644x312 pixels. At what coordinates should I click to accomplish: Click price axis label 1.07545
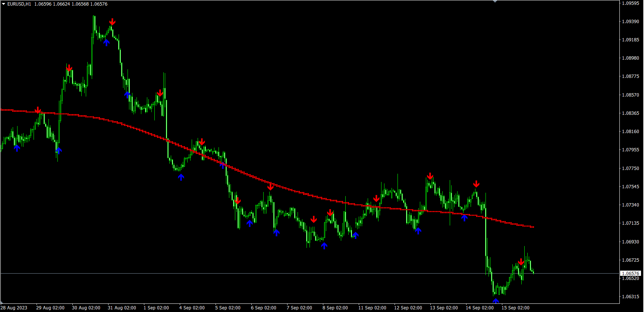631,187
